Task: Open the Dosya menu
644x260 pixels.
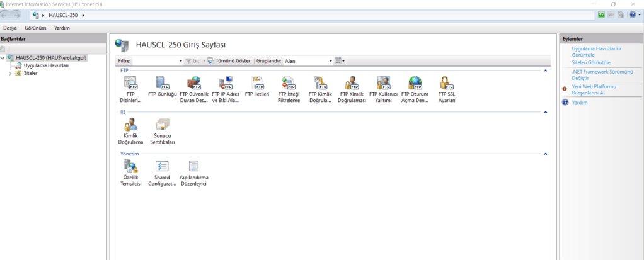Action: 10,28
